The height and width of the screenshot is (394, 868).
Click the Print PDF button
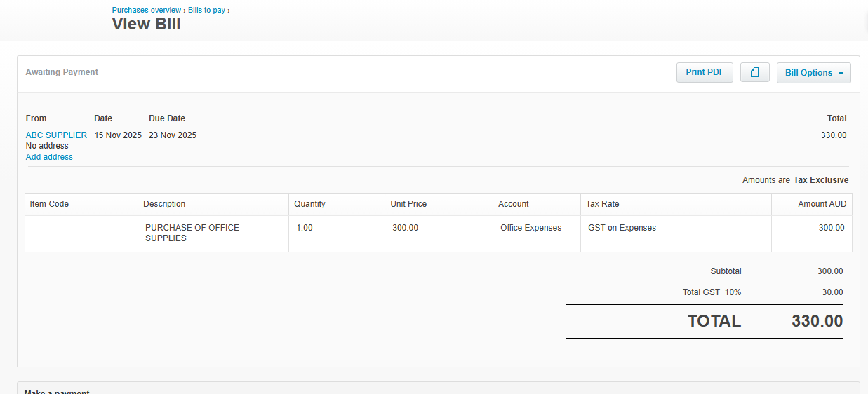pyautogui.click(x=705, y=72)
